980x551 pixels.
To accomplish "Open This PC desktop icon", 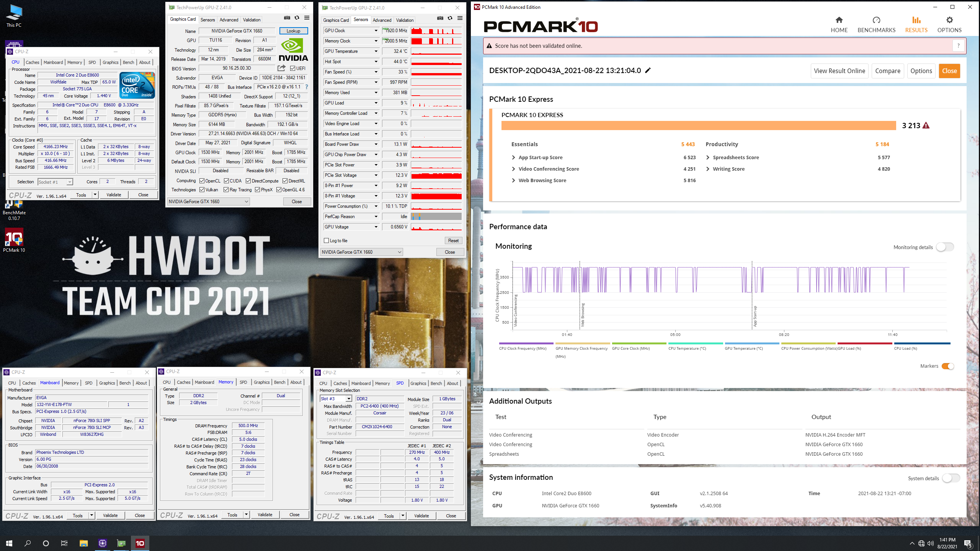I will [x=14, y=16].
